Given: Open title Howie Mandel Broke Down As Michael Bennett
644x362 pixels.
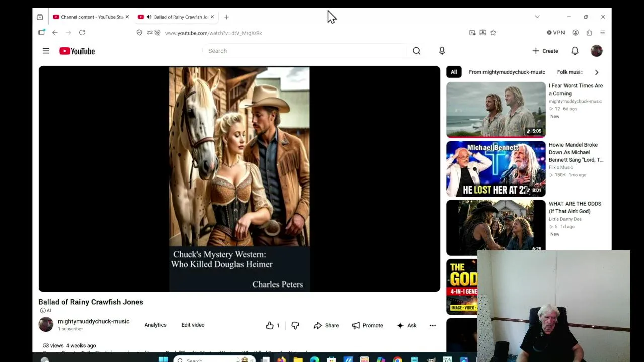Looking at the screenshot, I should [576, 152].
